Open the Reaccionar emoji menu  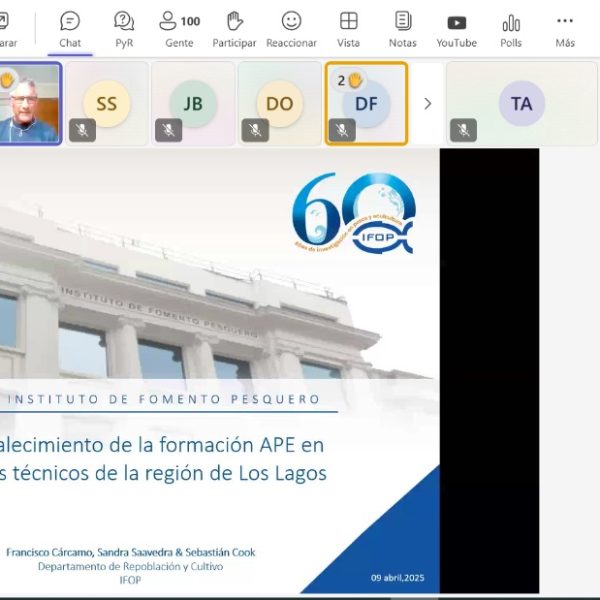pos(291,30)
